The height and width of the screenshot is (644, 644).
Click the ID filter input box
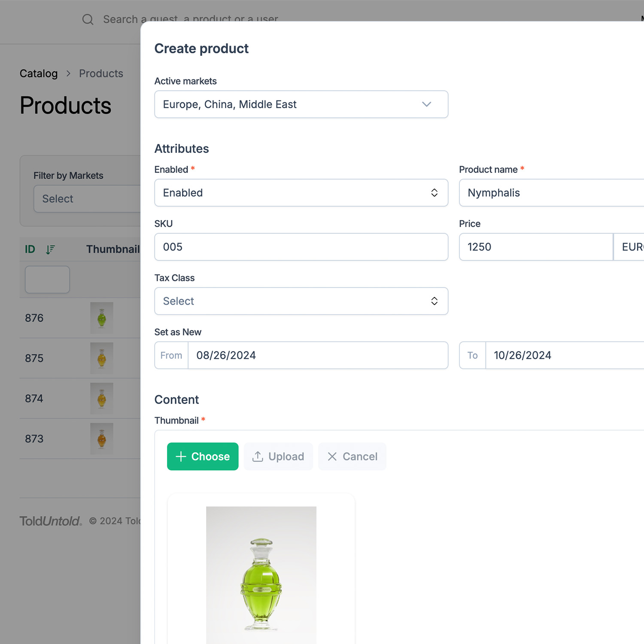[47, 279]
